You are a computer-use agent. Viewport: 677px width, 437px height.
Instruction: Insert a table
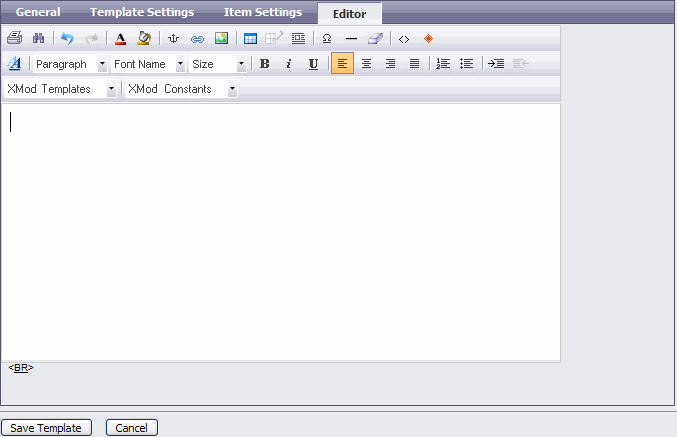(x=250, y=38)
